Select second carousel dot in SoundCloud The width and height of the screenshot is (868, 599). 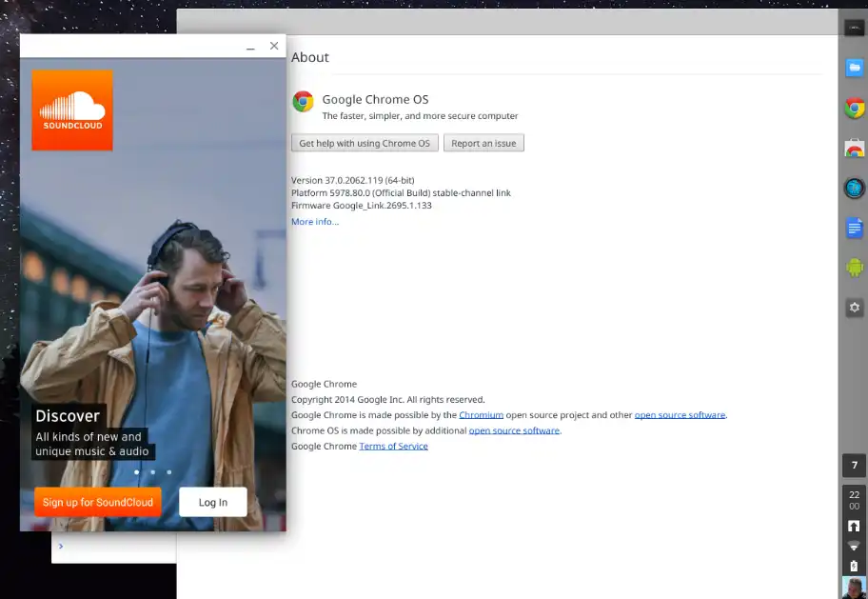(153, 472)
